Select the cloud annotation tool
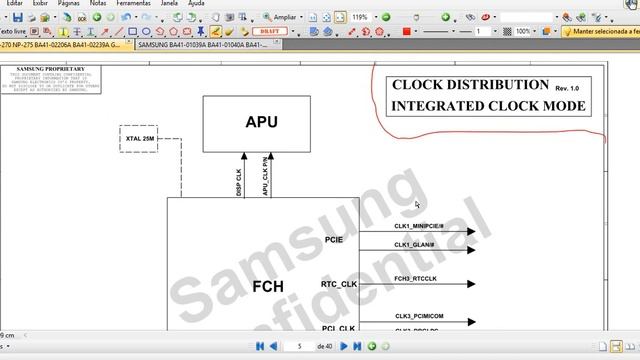The image size is (640, 360). pyautogui.click(x=187, y=31)
